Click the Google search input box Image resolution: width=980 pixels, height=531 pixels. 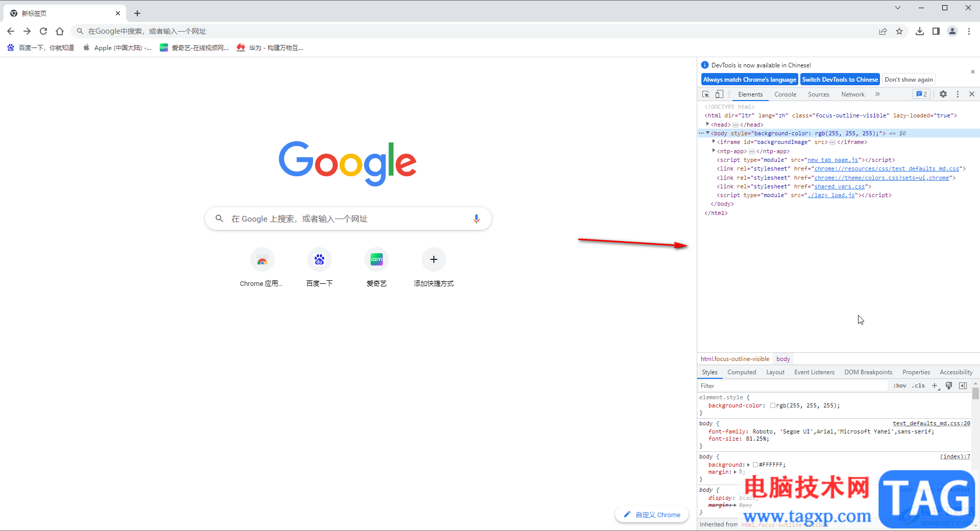pyautogui.click(x=348, y=219)
